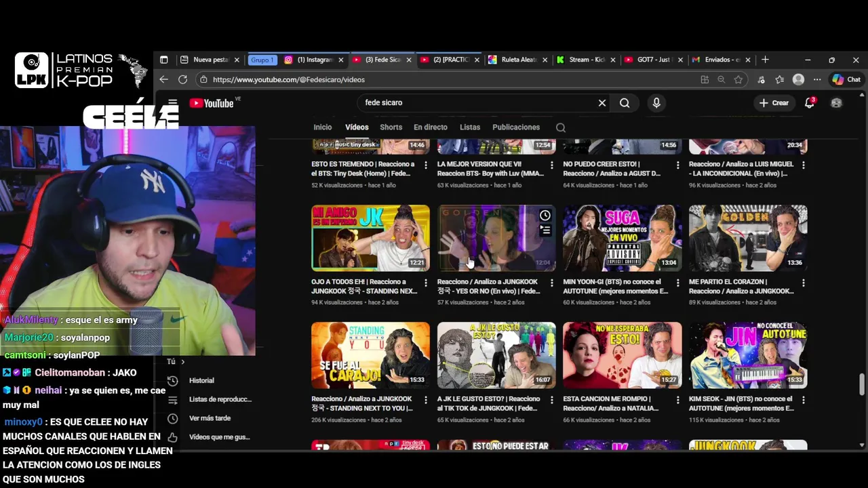The height and width of the screenshot is (488, 868).
Task: Open the tab actions menu icon
Action: click(x=163, y=60)
